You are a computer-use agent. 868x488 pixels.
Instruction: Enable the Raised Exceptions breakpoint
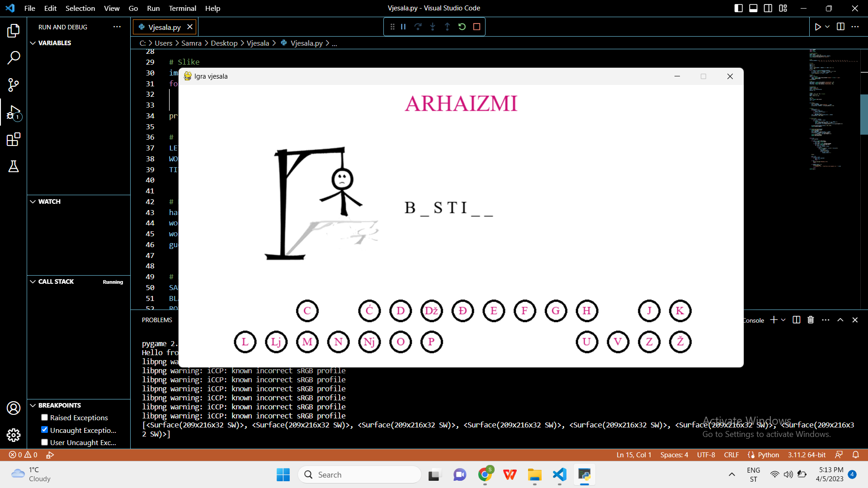coord(44,417)
